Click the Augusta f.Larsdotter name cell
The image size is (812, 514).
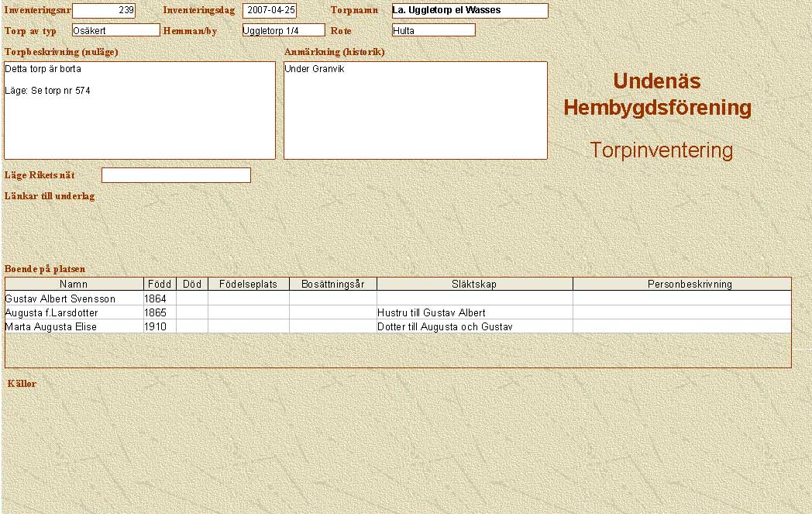click(x=74, y=312)
